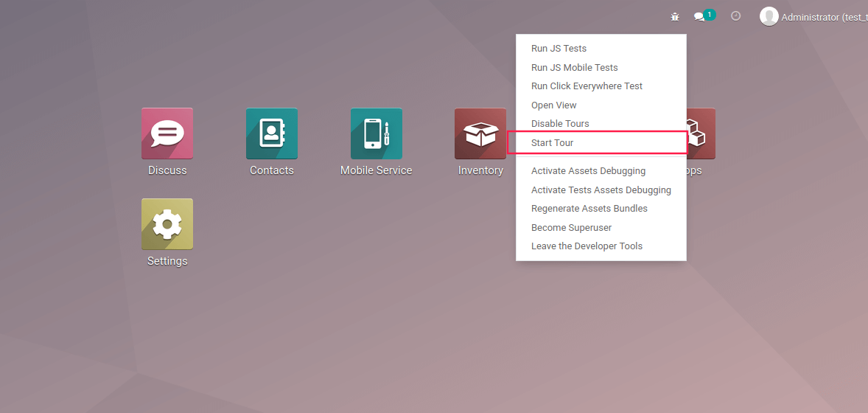Open the Settings gear app icon
This screenshot has width=868, height=413.
click(167, 224)
